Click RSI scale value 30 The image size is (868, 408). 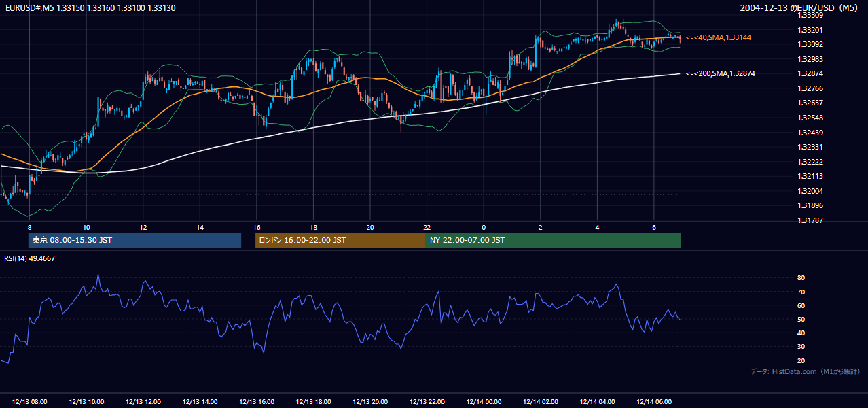[801, 347]
